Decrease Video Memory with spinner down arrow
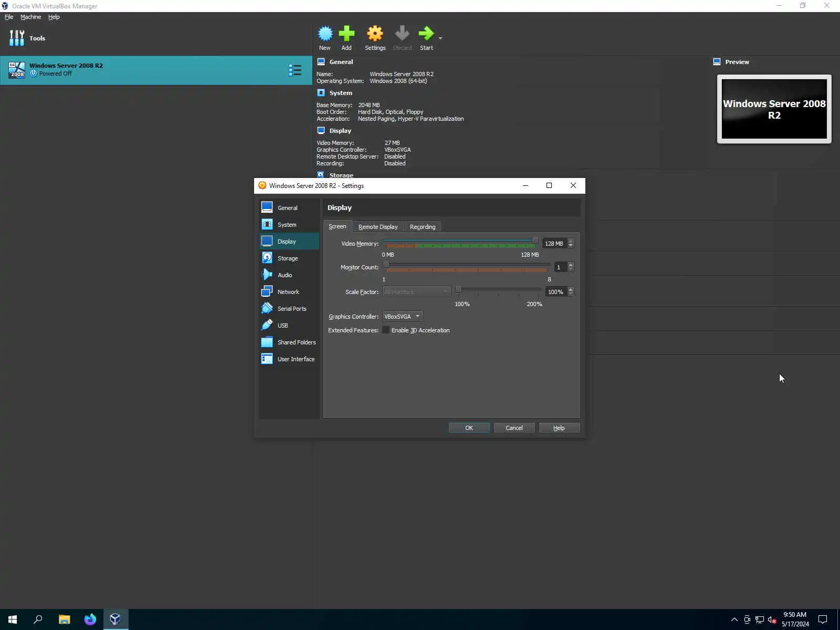840x630 pixels. point(571,246)
